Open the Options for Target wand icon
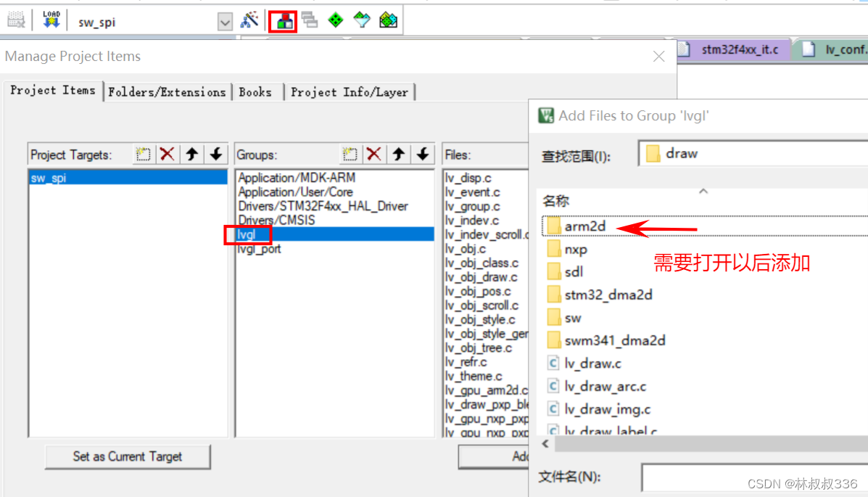 point(249,20)
